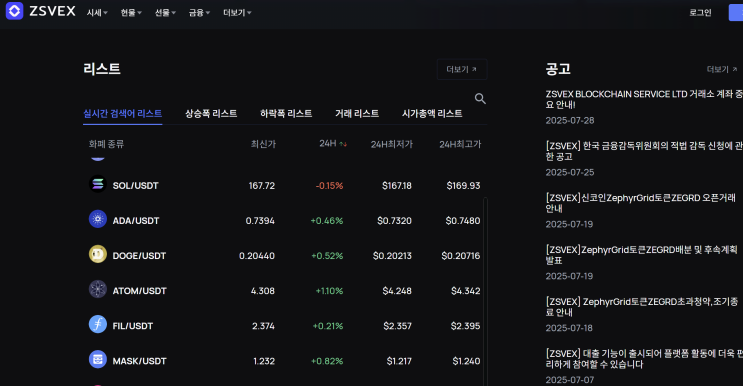
Task: Click announcement date 2025-07-25
Action: point(570,172)
